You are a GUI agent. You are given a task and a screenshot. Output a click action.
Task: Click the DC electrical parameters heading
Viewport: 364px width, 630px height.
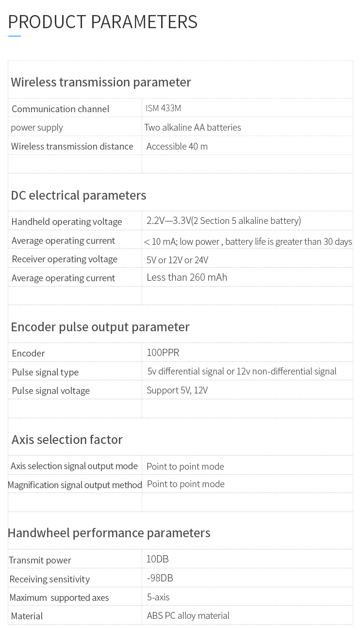79,195
